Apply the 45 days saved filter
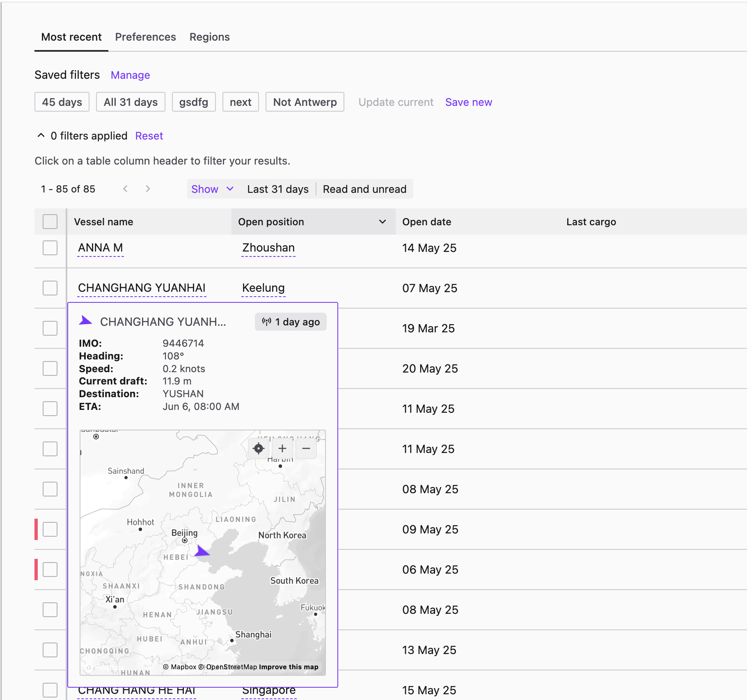Image resolution: width=747 pixels, height=700 pixels. [x=62, y=102]
